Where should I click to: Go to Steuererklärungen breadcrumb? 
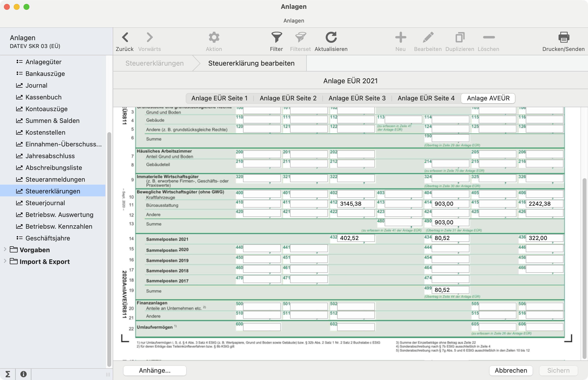[x=155, y=63]
